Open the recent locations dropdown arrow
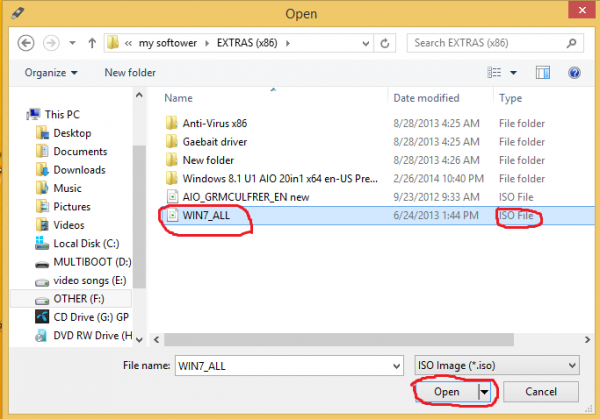The width and height of the screenshot is (600, 419). pyautogui.click(x=72, y=43)
